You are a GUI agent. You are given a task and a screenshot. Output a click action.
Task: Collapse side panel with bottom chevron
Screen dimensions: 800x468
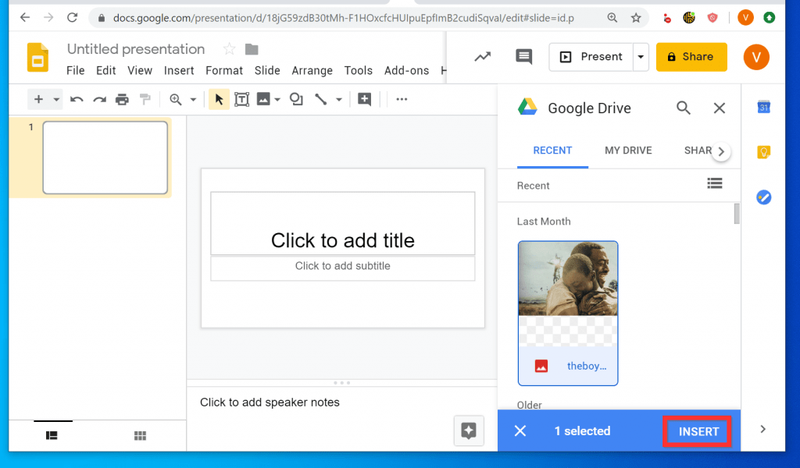point(763,429)
